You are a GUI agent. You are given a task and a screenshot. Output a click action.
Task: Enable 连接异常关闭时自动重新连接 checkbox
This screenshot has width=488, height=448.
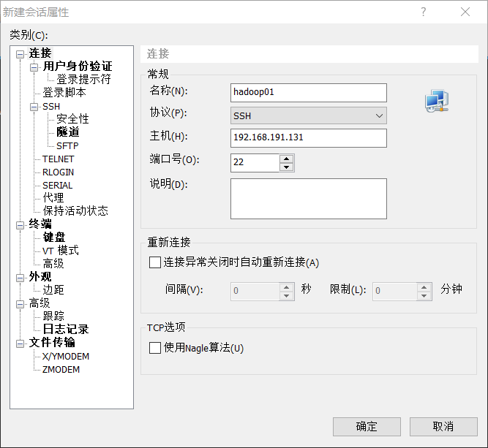pyautogui.click(x=155, y=262)
